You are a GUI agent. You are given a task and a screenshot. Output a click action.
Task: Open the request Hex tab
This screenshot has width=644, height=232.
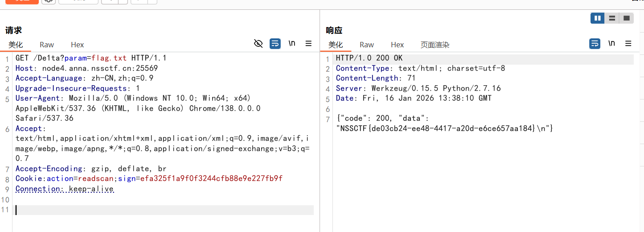(x=77, y=45)
